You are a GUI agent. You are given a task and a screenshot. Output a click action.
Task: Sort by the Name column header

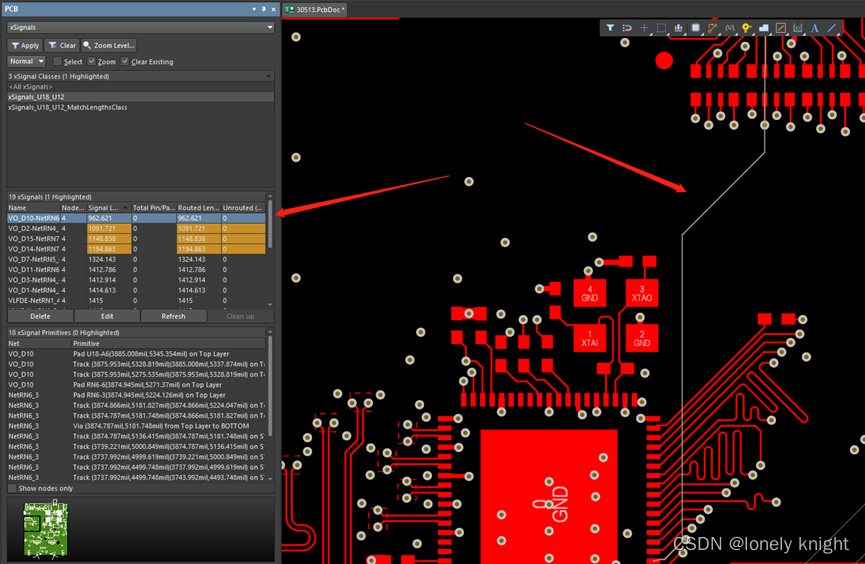33,207
